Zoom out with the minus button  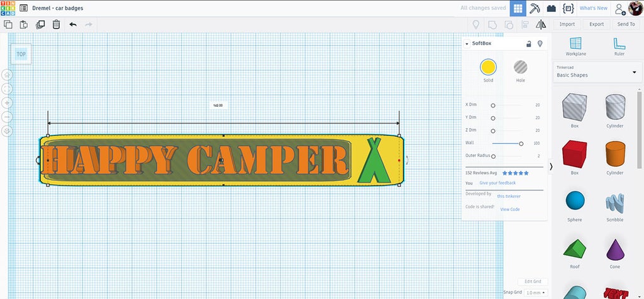pos(7,117)
